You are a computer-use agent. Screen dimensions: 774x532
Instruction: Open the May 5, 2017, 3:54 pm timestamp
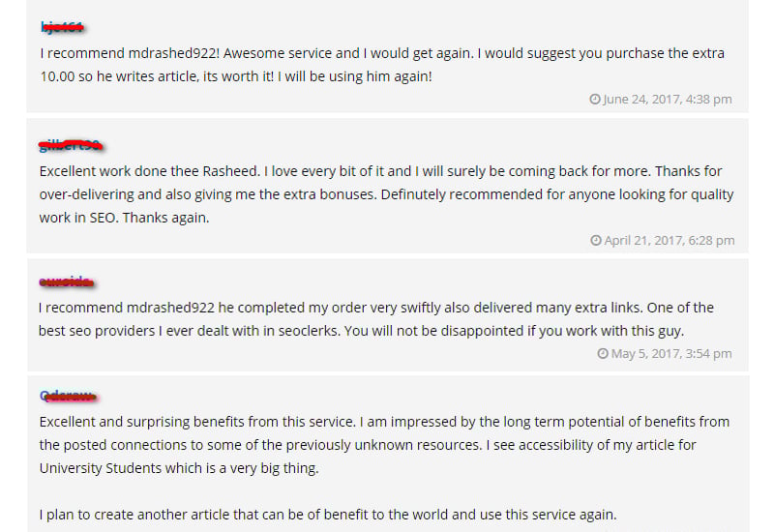point(672,354)
